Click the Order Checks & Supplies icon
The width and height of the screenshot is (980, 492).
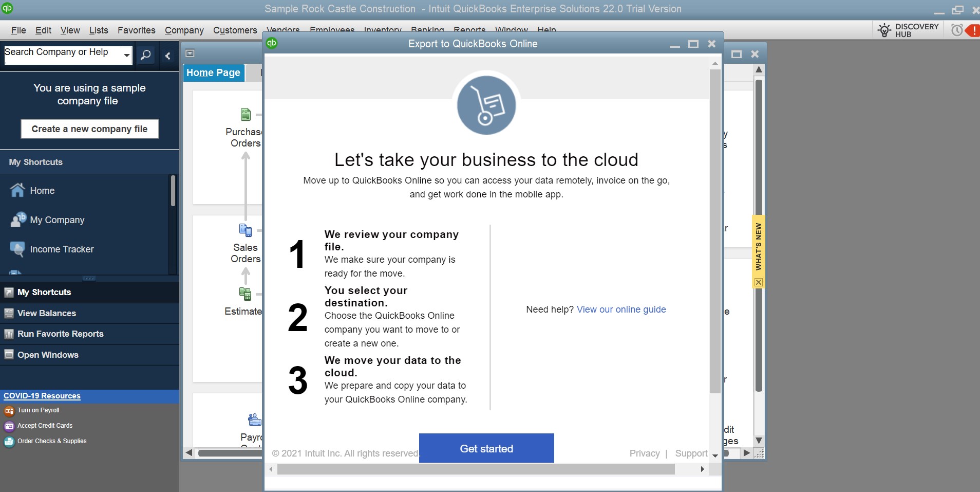pyautogui.click(x=9, y=442)
